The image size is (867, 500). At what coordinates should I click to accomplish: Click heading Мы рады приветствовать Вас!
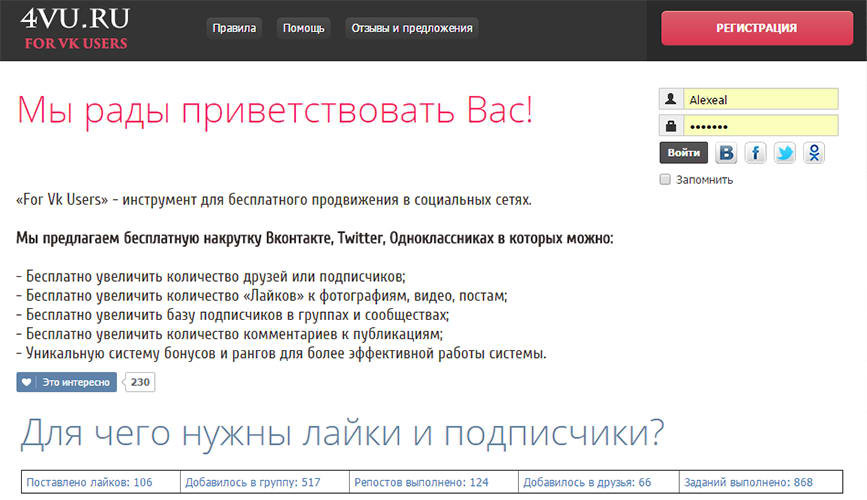[275, 111]
